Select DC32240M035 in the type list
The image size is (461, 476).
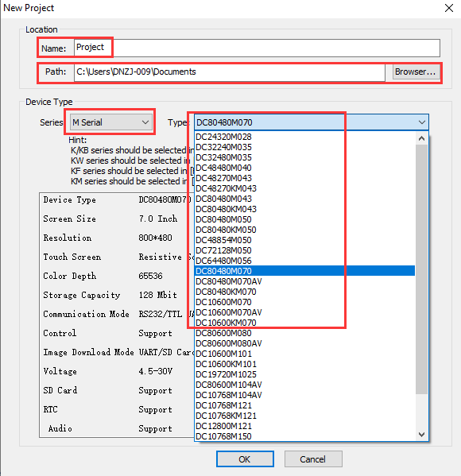click(304, 147)
